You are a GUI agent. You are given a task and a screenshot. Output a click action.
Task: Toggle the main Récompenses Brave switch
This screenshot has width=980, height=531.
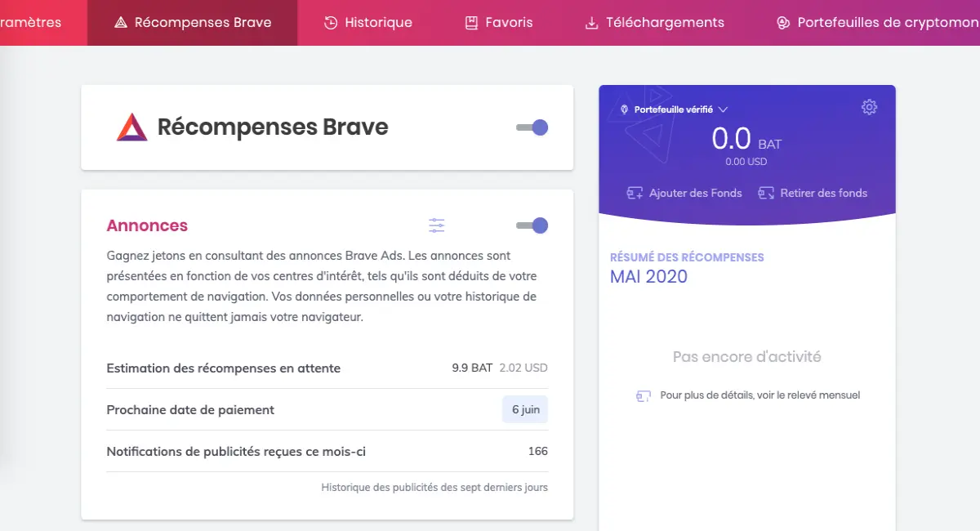(x=532, y=127)
